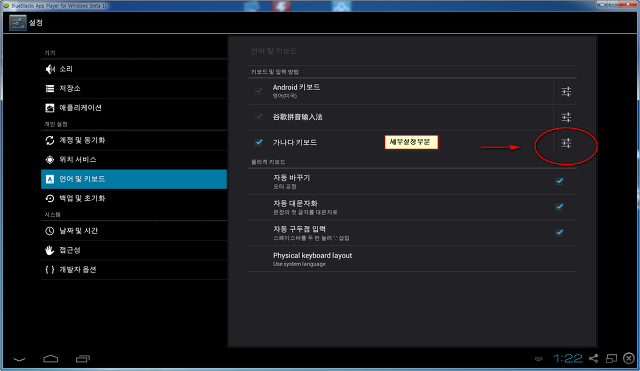640x371 pixels.
Task: Click the 설정 app icon in header
Action: point(18,23)
